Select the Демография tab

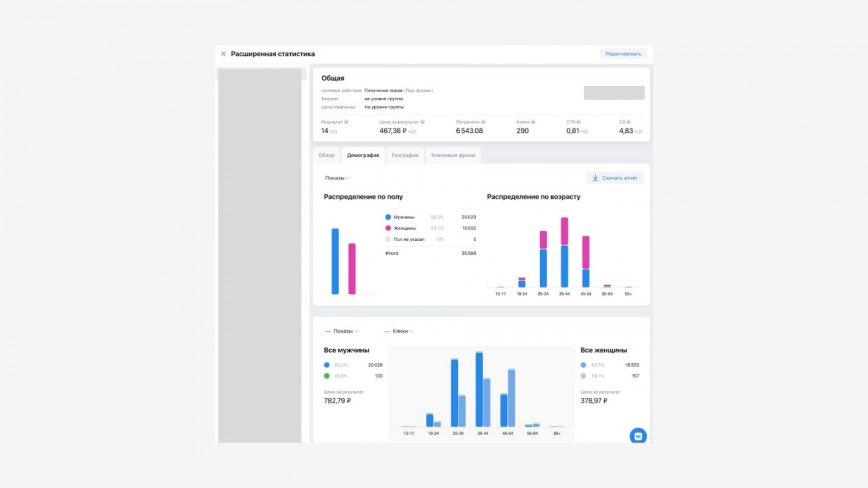pyautogui.click(x=363, y=155)
